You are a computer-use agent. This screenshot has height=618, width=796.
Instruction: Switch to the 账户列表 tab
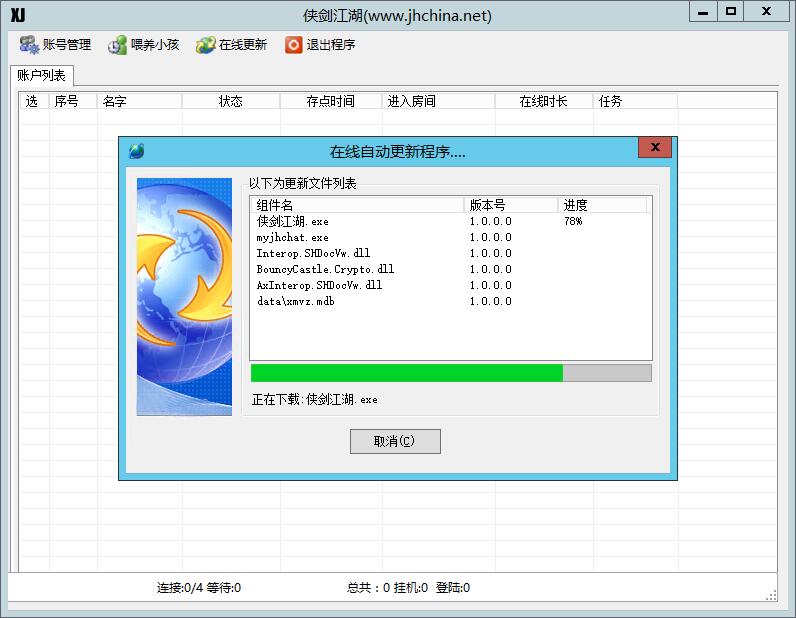[42, 76]
